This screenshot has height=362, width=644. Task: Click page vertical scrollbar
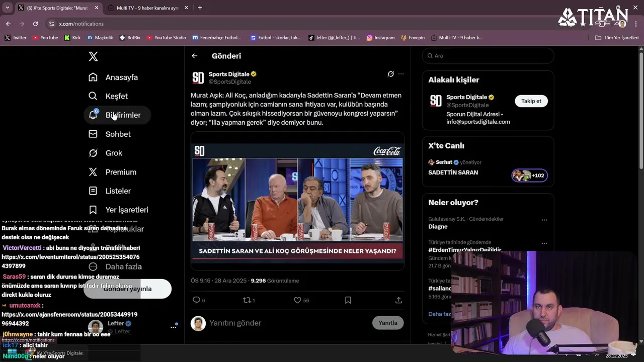pos(641,111)
